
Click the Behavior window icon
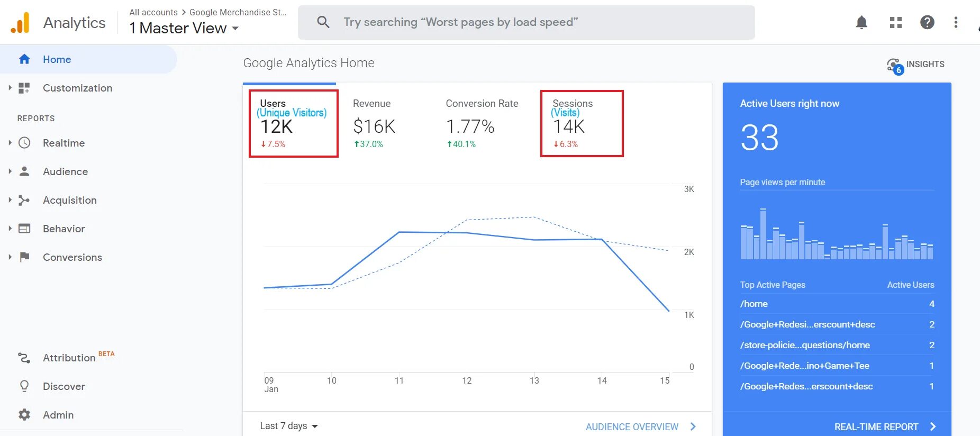pyautogui.click(x=24, y=229)
